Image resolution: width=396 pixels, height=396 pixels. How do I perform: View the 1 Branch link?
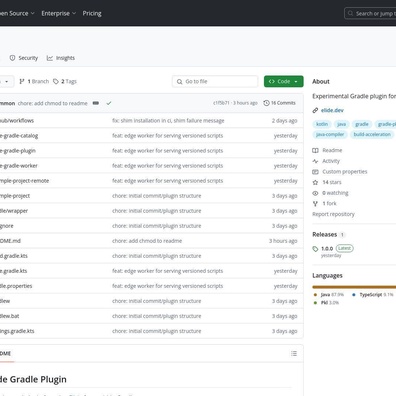point(34,81)
